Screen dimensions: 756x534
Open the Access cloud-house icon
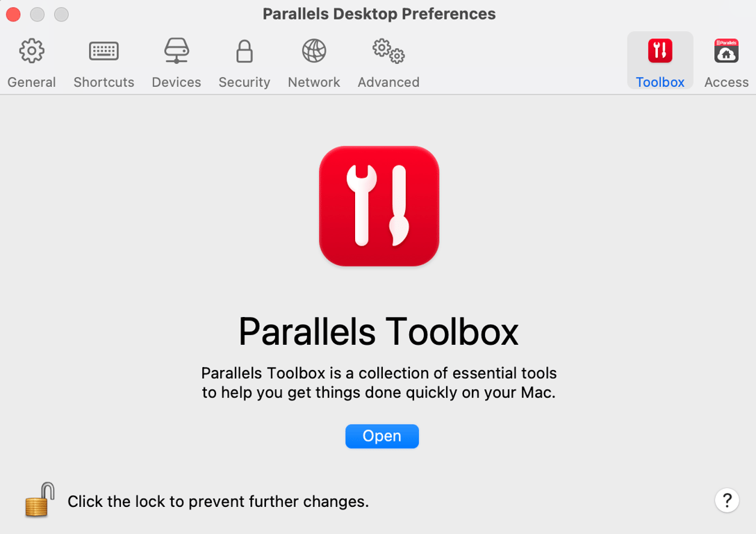(726, 51)
